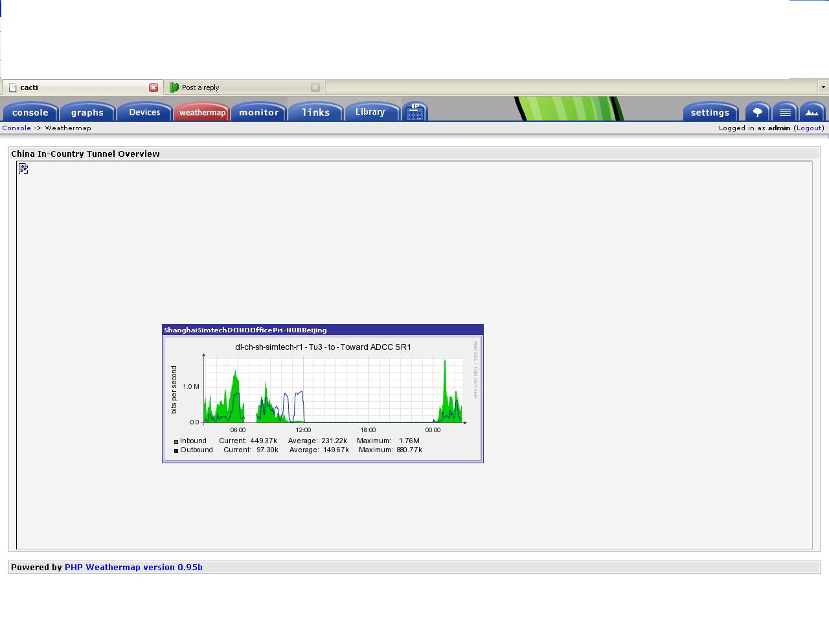Open the Library tab
Screen dimensions: 829x644
[x=373, y=112]
